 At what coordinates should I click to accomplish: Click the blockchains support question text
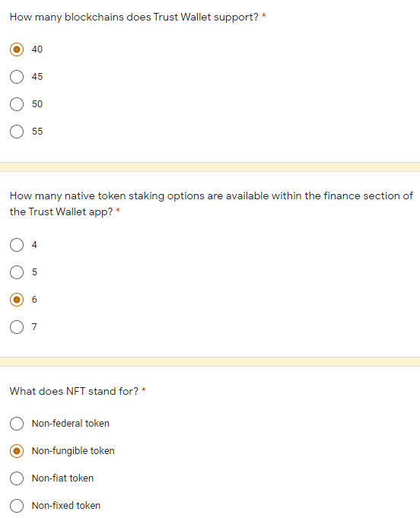[x=134, y=17]
